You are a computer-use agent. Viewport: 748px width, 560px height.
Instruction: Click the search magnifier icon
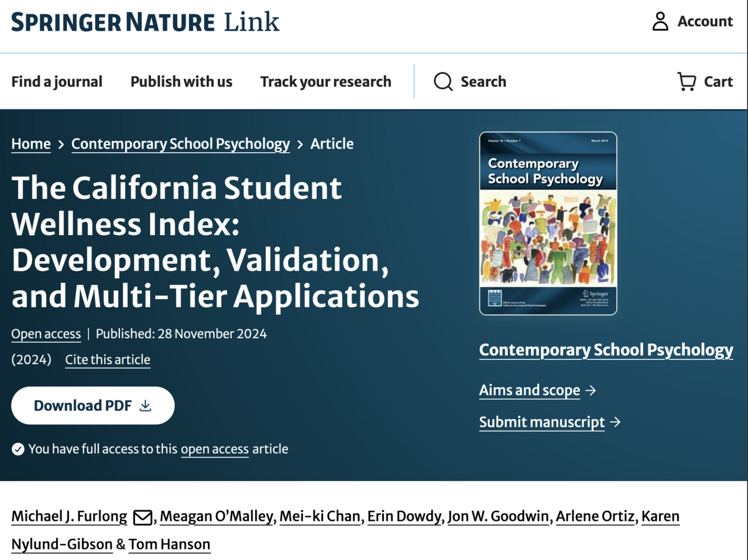click(x=442, y=82)
